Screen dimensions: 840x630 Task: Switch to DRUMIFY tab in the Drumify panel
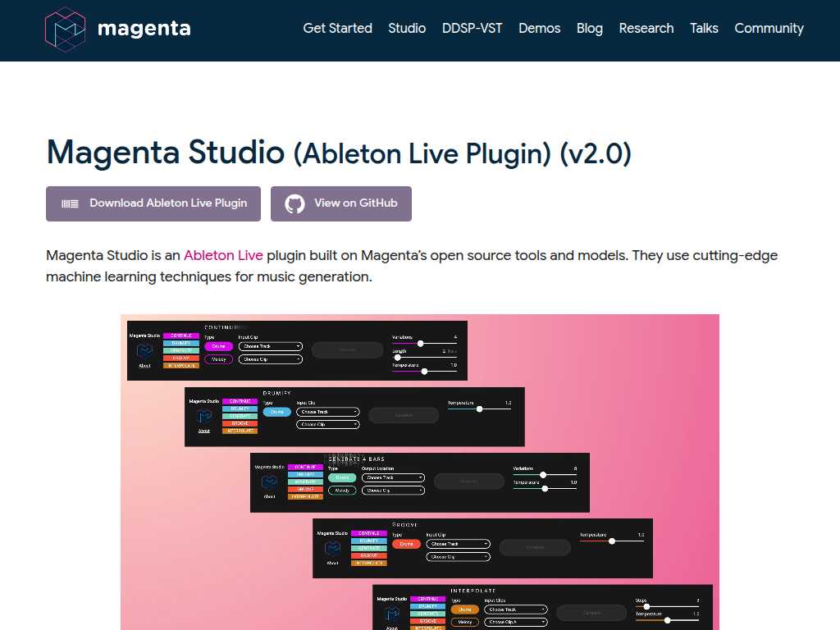coord(240,409)
